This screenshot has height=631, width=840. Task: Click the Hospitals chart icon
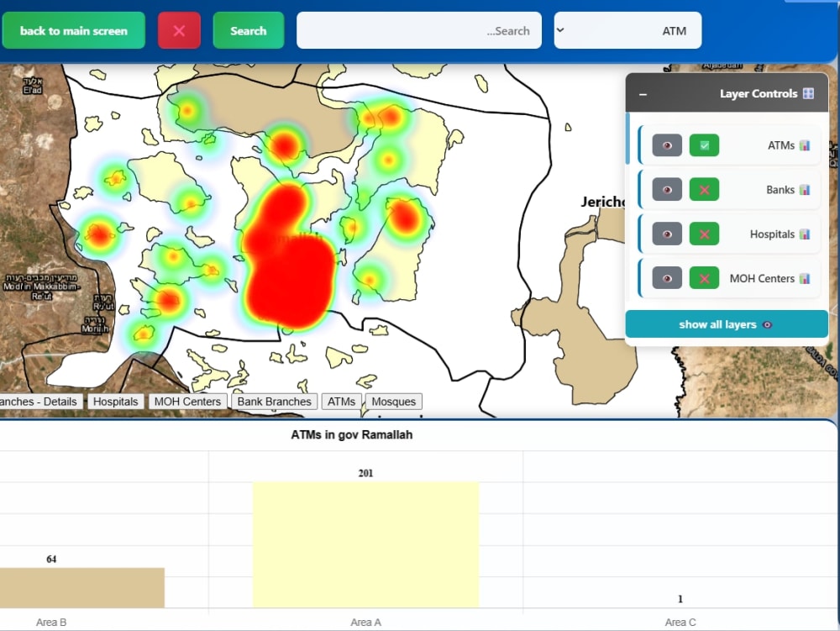805,234
